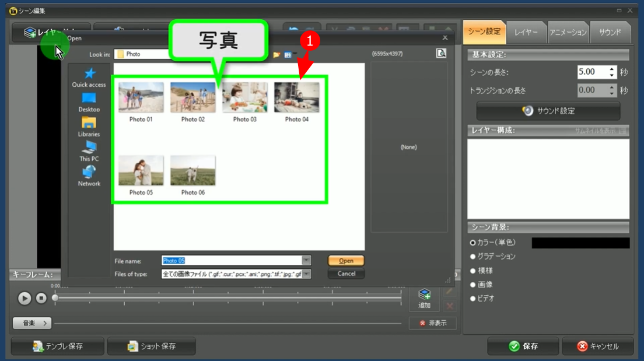Switch to the アニメーション tab
The height and width of the screenshot is (361, 644).
coord(568,33)
